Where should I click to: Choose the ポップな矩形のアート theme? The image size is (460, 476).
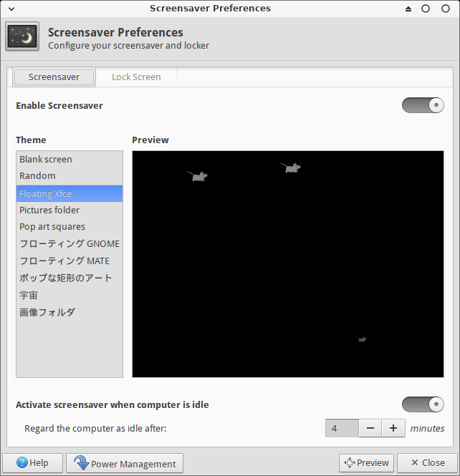point(70,278)
